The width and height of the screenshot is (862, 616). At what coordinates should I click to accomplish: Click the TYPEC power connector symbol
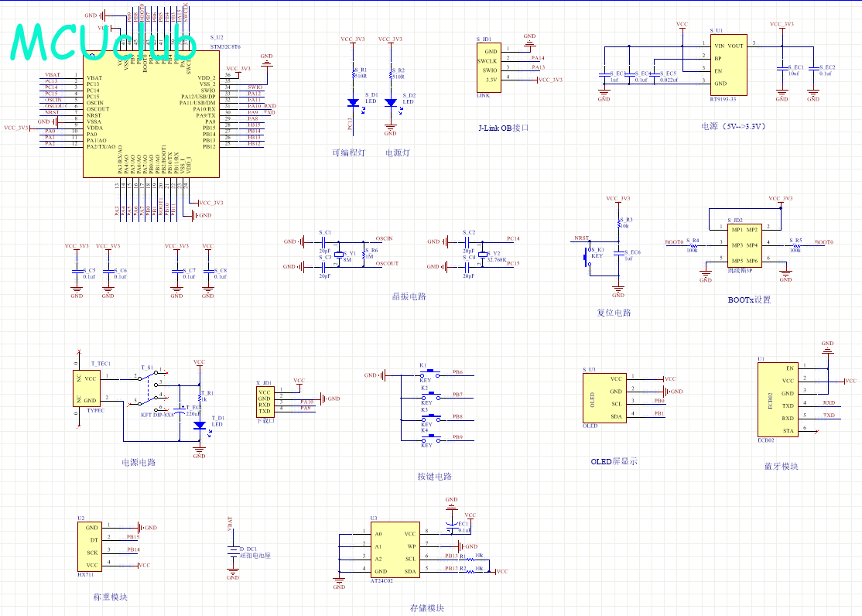click(89, 388)
